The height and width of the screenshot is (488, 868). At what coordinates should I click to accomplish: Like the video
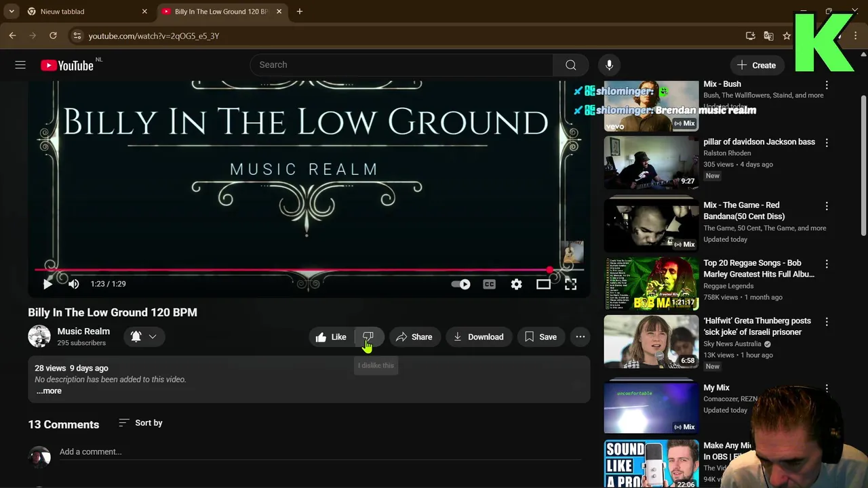tap(332, 337)
